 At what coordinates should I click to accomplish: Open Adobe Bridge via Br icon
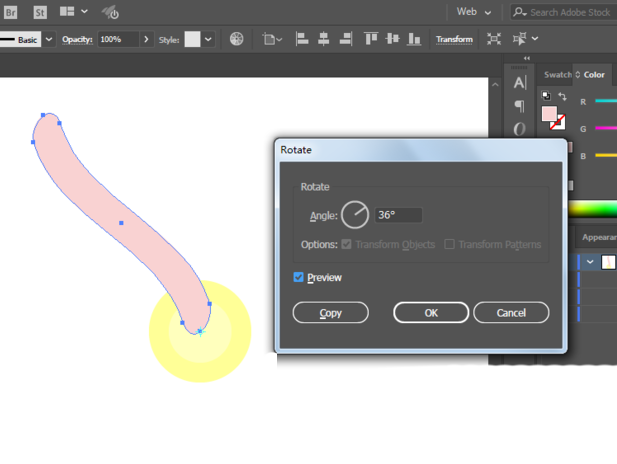coord(10,12)
